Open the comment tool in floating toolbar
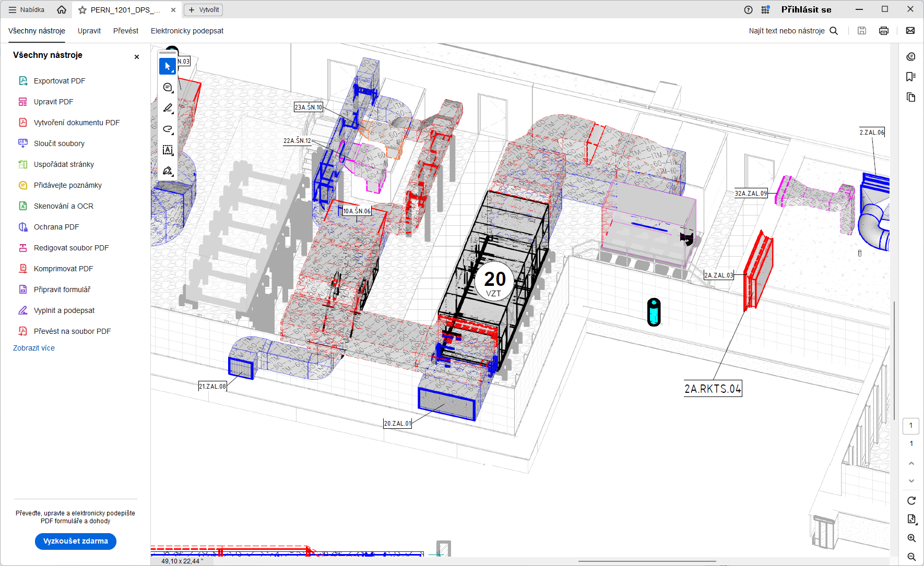Image resolution: width=924 pixels, height=566 pixels. (168, 88)
